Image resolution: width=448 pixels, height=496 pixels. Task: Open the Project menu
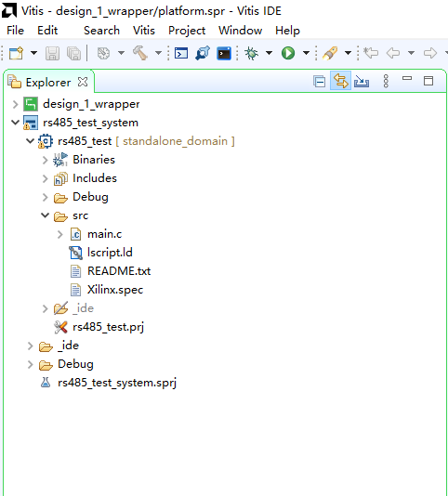point(187,31)
